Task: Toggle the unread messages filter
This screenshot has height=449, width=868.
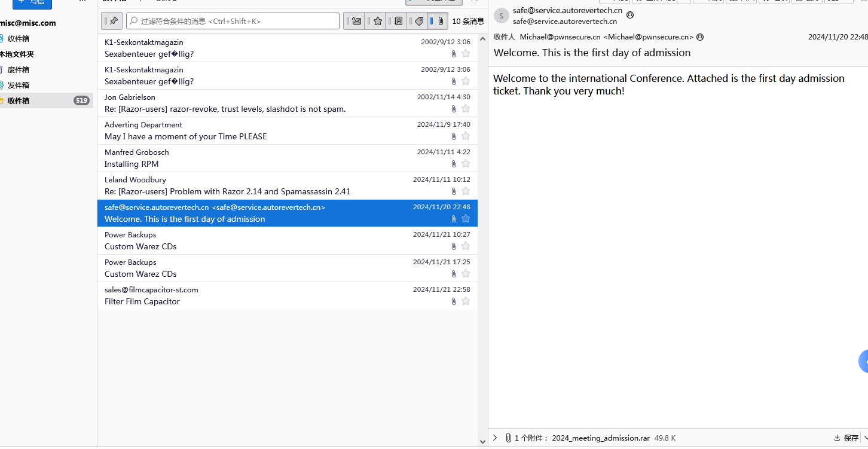Action: pos(356,21)
